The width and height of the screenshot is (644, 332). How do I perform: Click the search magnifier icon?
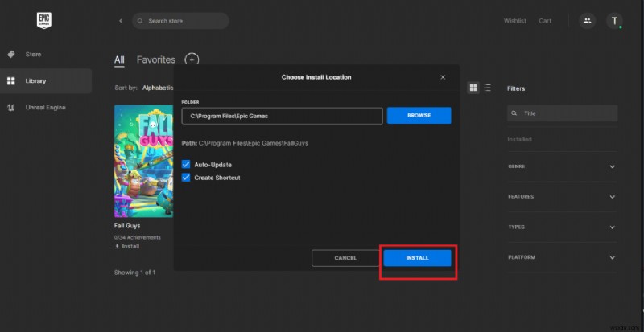[x=140, y=21]
